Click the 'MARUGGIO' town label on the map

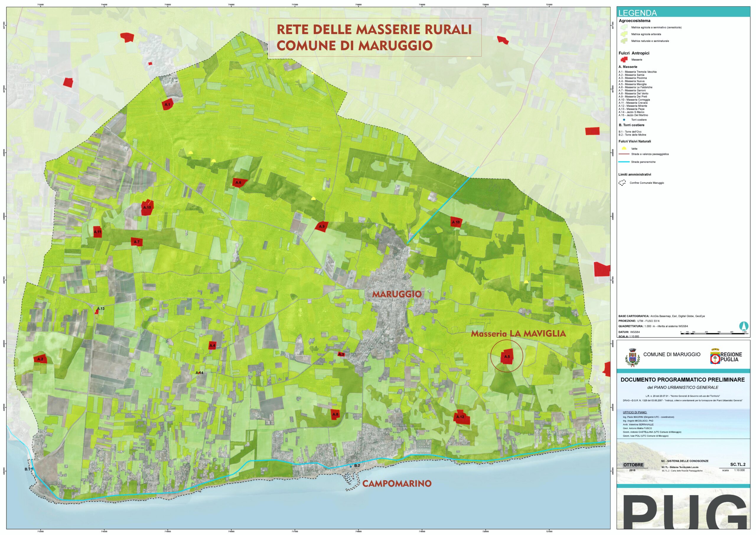[397, 294]
